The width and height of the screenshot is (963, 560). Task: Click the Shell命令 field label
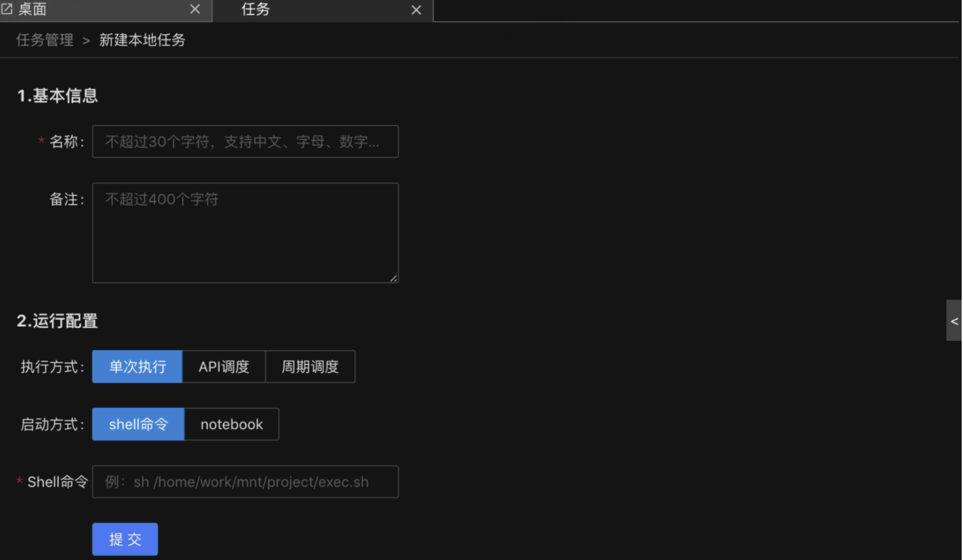[x=58, y=482]
